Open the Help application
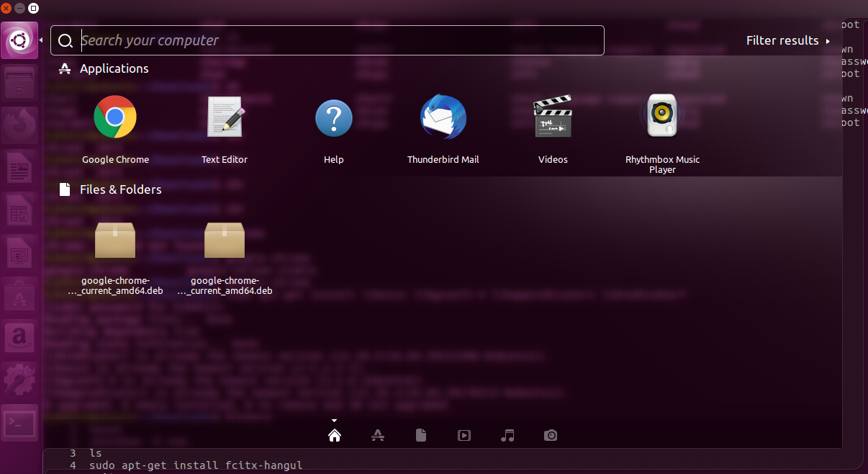Image resolution: width=868 pixels, height=474 pixels. click(334, 130)
